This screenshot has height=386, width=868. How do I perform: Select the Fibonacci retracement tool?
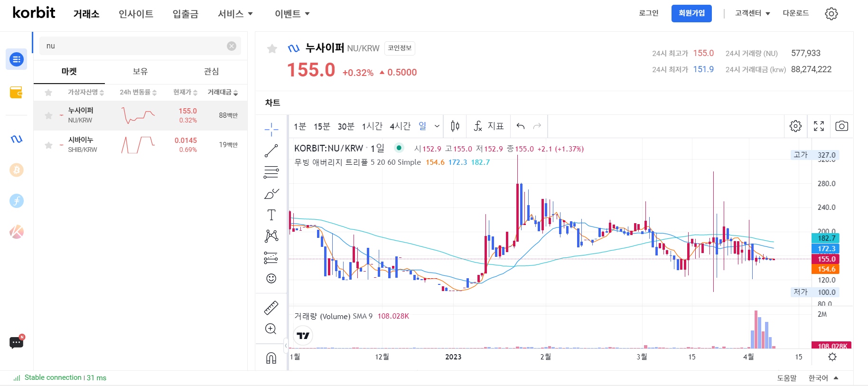[271, 172]
